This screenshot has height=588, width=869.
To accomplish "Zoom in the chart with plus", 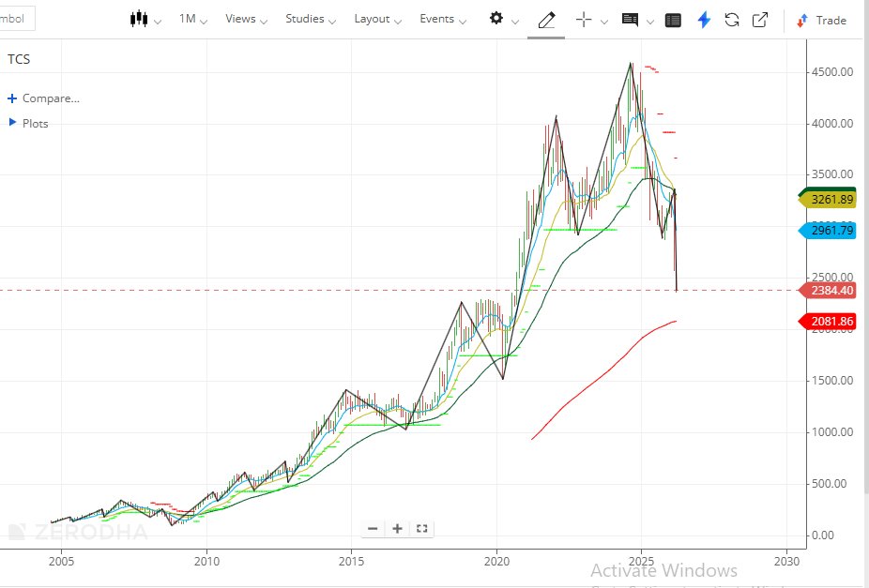I will [x=397, y=529].
